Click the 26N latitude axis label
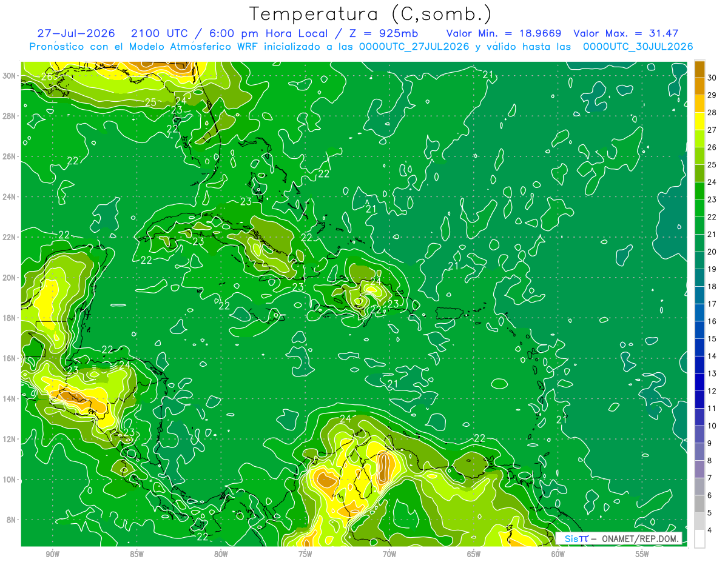Screen dimensions: 728x562 point(10,156)
